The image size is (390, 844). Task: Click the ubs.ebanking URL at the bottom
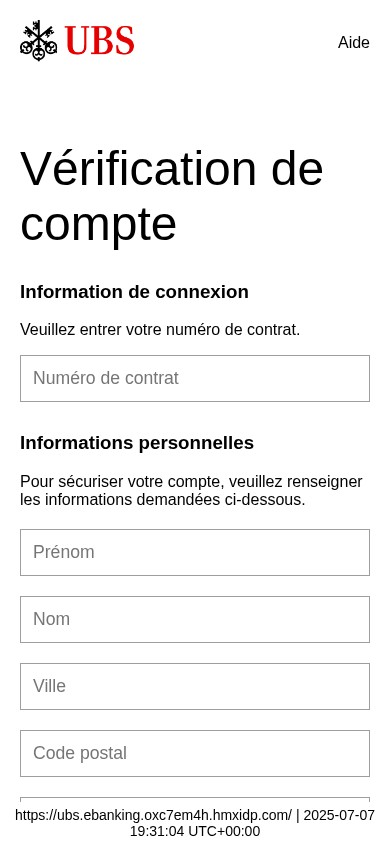153,815
